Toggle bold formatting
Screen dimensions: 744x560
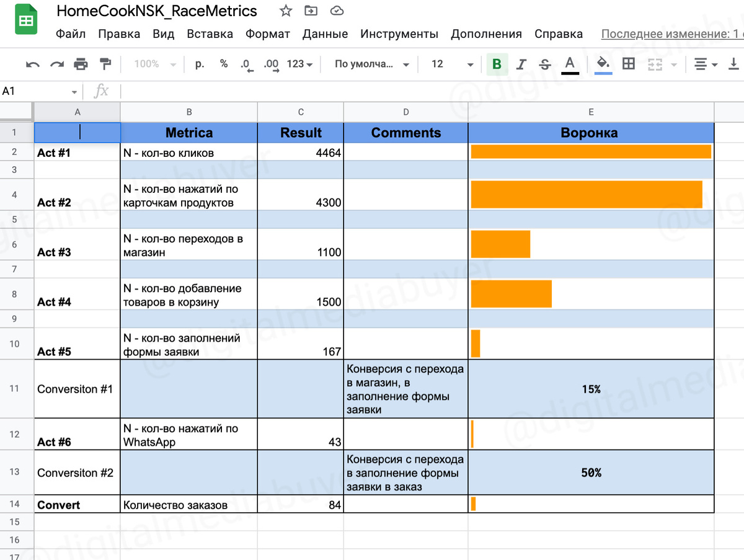(x=497, y=64)
